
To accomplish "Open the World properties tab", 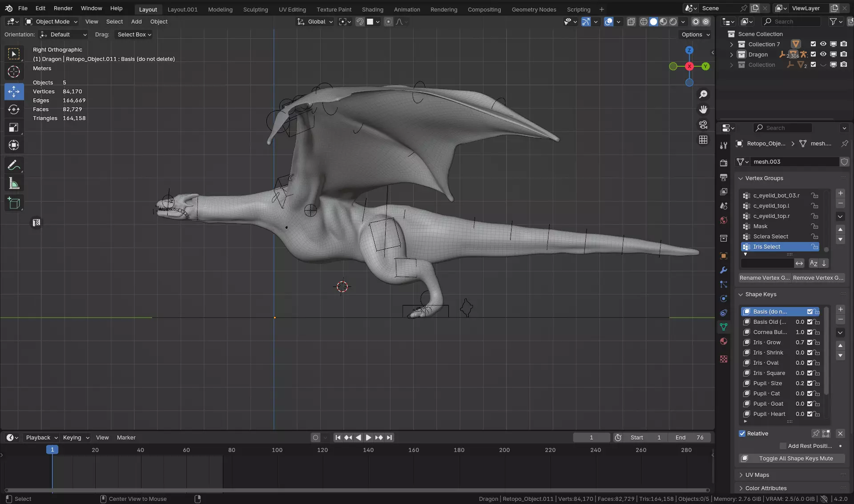I will [724, 220].
